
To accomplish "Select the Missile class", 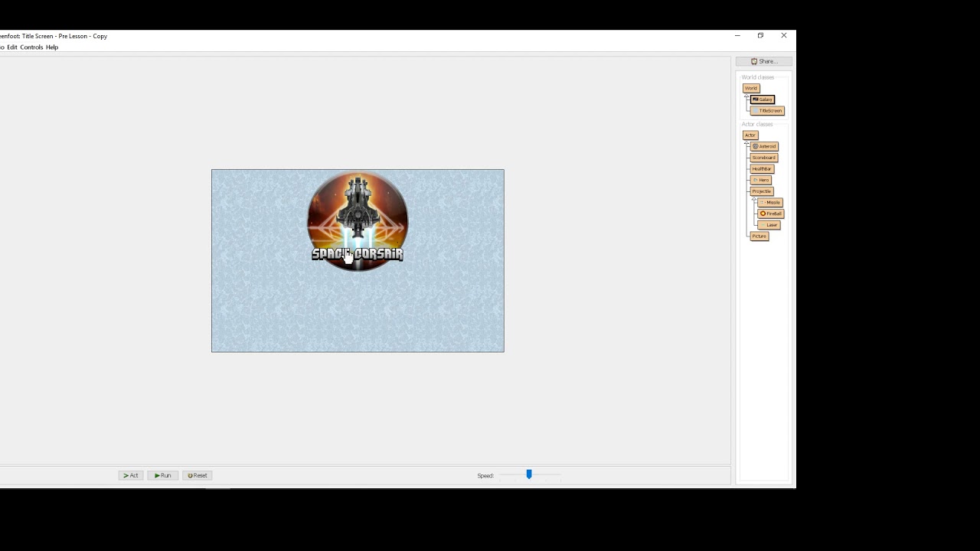I will (770, 202).
